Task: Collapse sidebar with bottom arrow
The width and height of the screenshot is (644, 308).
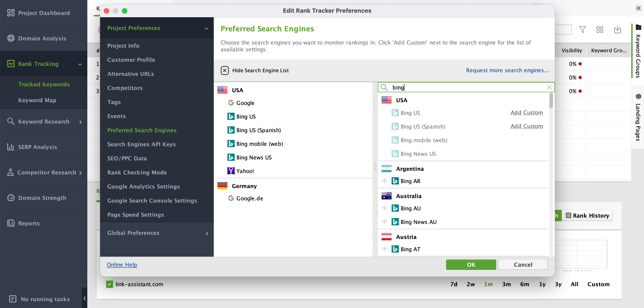Action: [85, 298]
